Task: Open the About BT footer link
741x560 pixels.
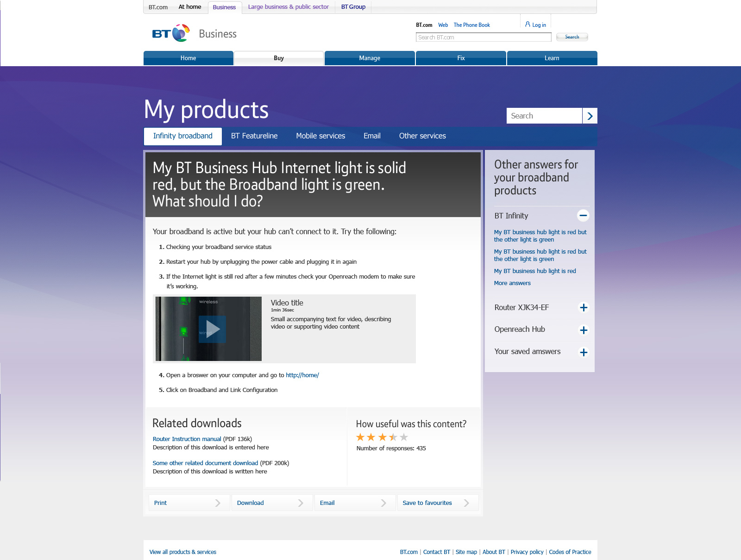Action: pyautogui.click(x=494, y=552)
